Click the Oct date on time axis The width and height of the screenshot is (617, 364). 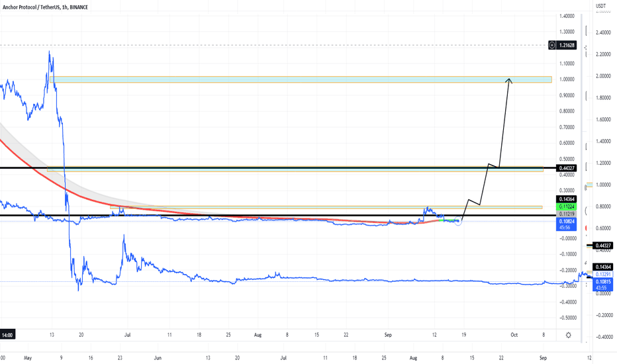(x=514, y=335)
